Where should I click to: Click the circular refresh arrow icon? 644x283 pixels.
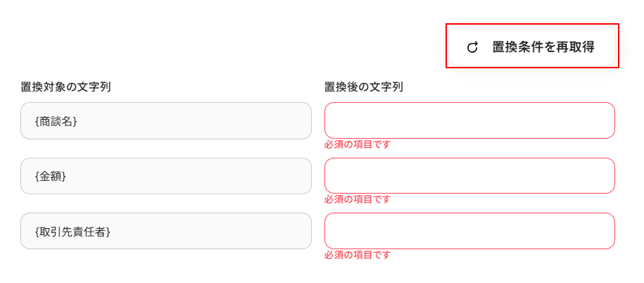pyautogui.click(x=473, y=47)
